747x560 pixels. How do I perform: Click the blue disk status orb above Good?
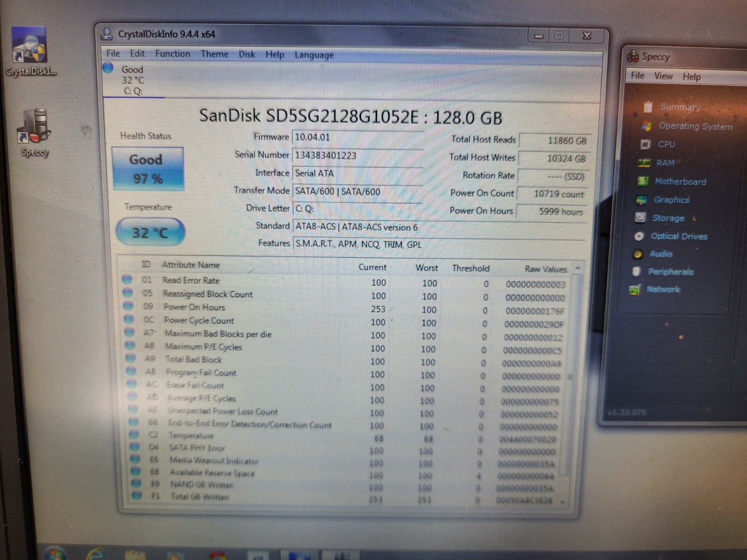point(108,68)
